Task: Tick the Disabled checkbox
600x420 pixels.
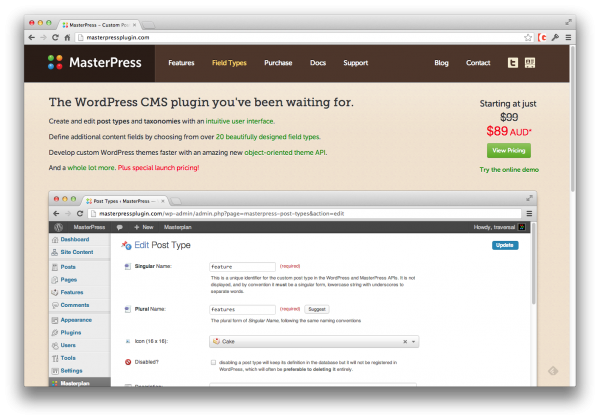Action: (x=214, y=362)
